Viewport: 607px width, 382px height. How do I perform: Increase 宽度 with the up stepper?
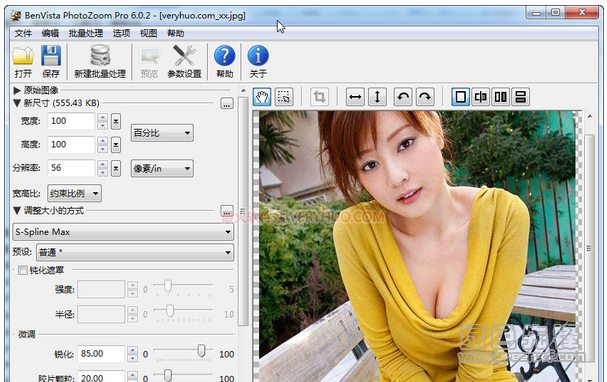coord(103,117)
